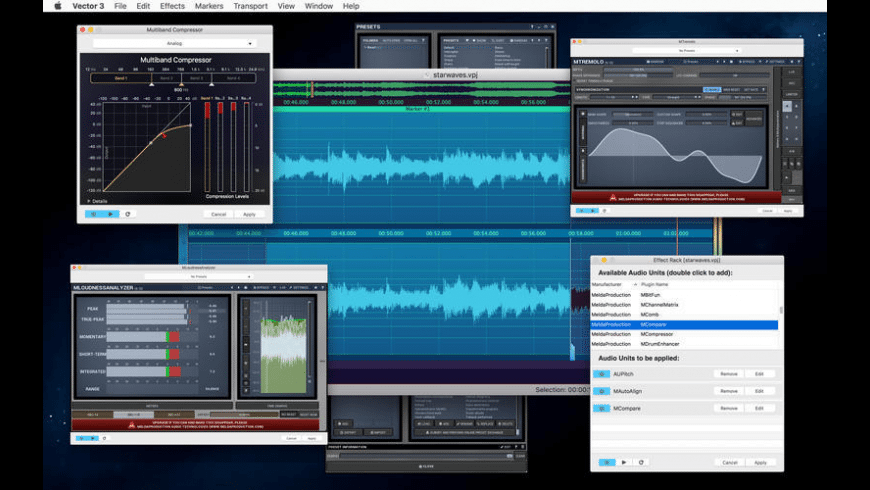Click the reset loop icon in Multiband Compressor
The image size is (870, 490).
click(x=128, y=214)
